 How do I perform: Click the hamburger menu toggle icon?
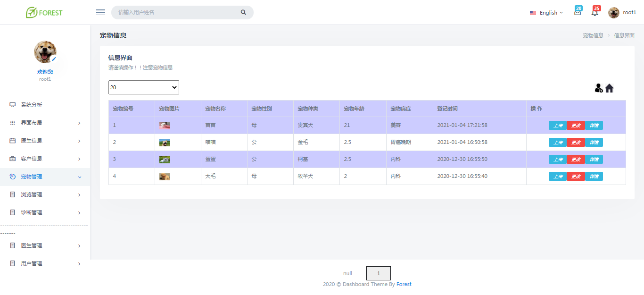100,12
